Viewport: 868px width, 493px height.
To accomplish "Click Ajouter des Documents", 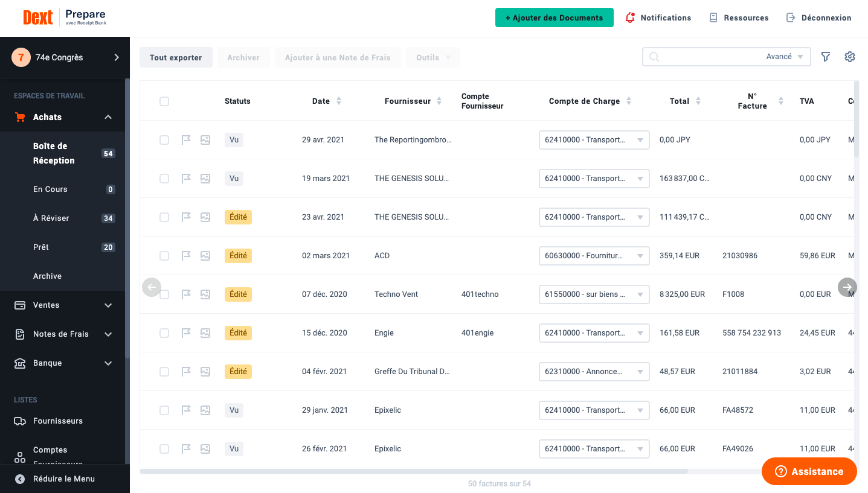I will pyautogui.click(x=554, y=17).
